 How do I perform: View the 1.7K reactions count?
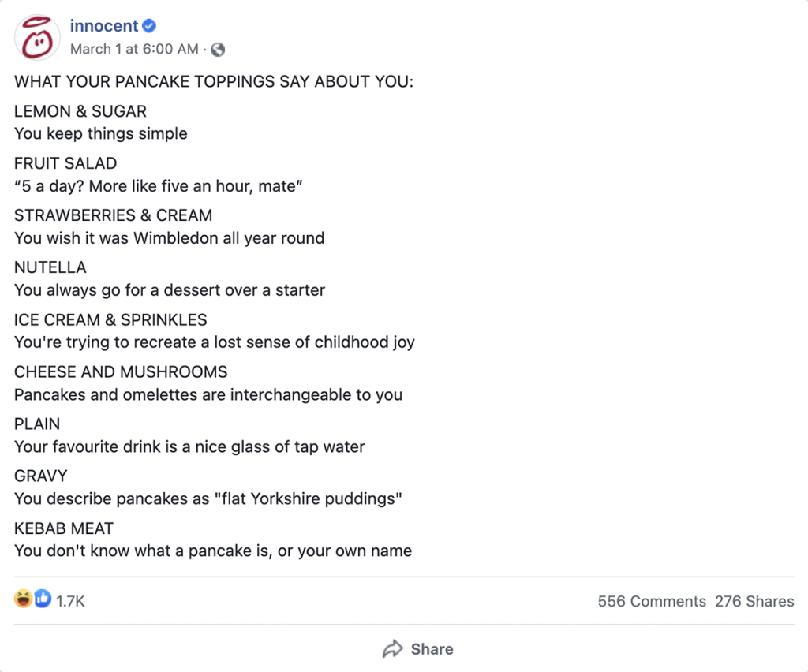(70, 601)
